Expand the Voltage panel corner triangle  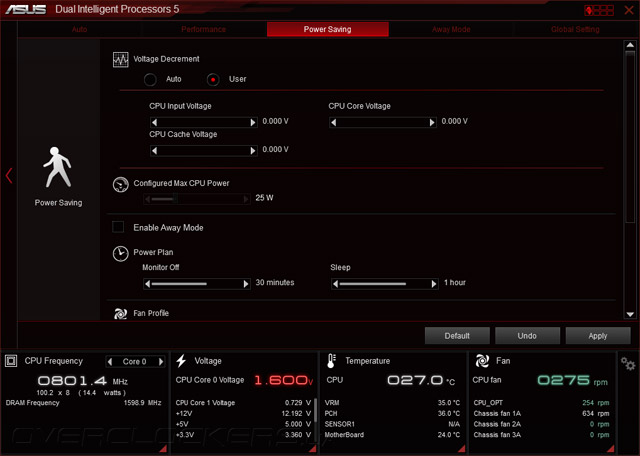click(x=313, y=449)
